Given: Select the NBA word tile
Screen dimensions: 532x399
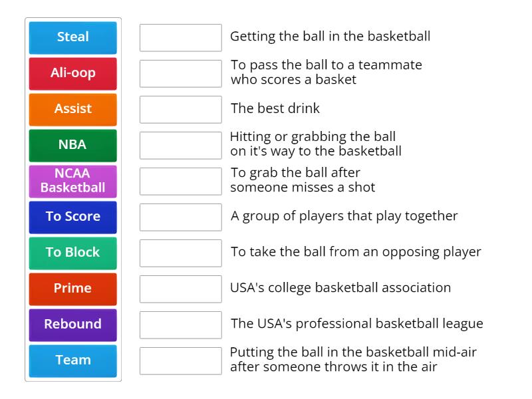Looking at the screenshot, I should [72, 145].
